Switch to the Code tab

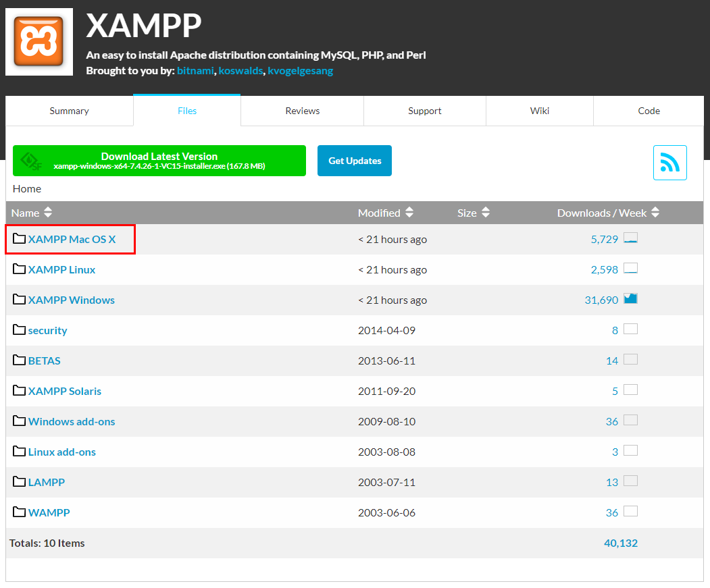[x=649, y=111]
